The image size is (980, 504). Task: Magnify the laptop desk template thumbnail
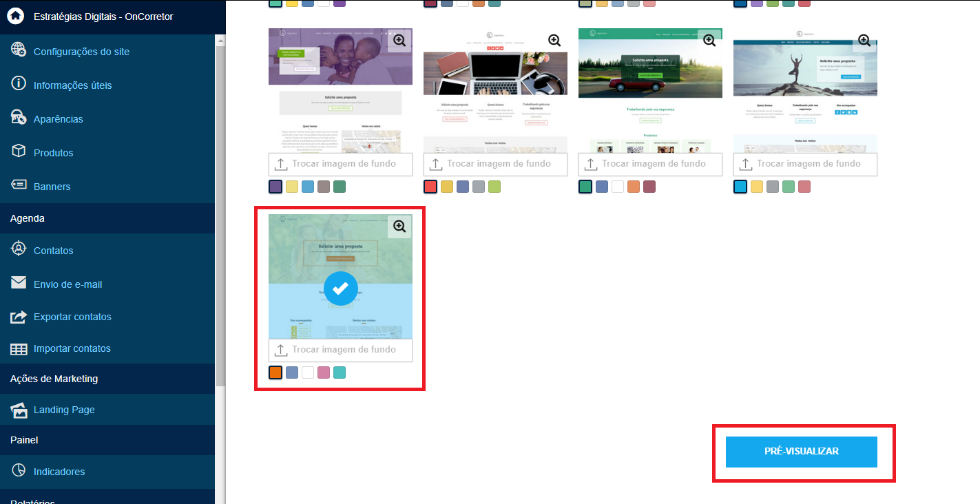(x=554, y=41)
